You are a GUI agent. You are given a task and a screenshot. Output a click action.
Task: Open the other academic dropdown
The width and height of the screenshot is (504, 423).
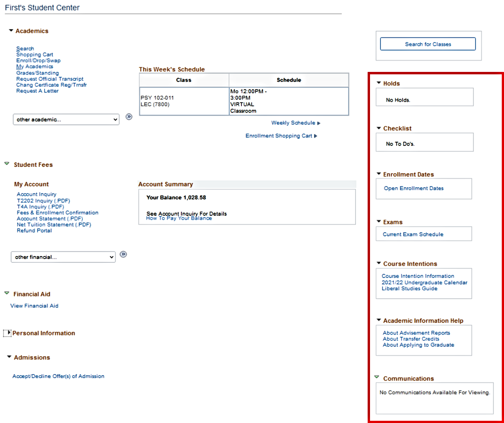(x=66, y=119)
